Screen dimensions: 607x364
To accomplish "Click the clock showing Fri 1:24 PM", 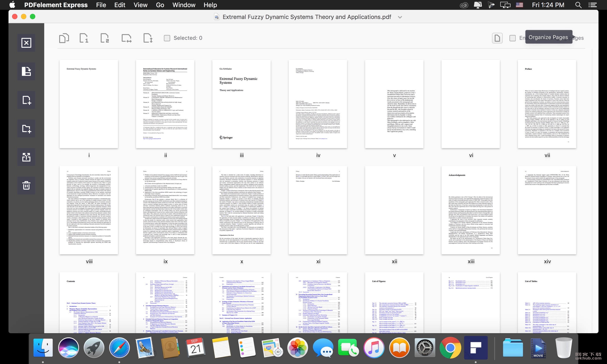I will pyautogui.click(x=548, y=5).
